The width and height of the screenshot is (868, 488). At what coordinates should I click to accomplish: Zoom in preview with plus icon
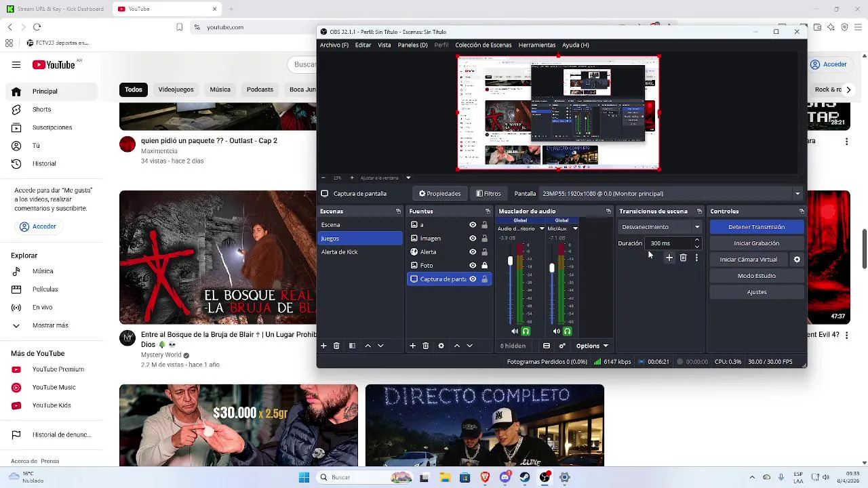(x=351, y=178)
